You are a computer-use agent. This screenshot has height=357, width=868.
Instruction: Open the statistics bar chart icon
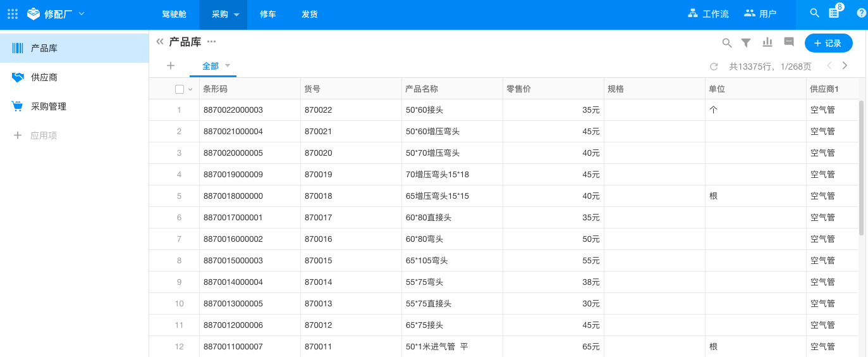(x=767, y=42)
